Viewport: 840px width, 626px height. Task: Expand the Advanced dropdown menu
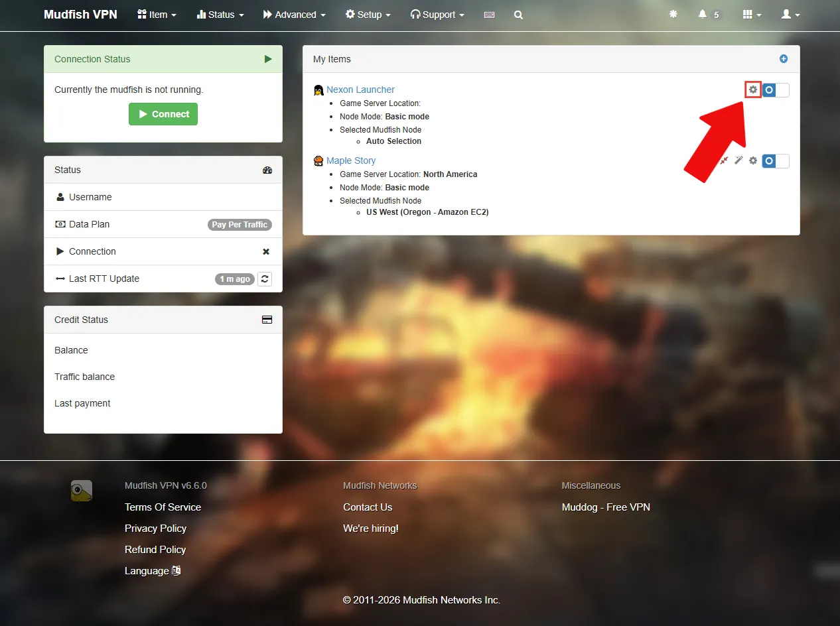click(x=294, y=15)
